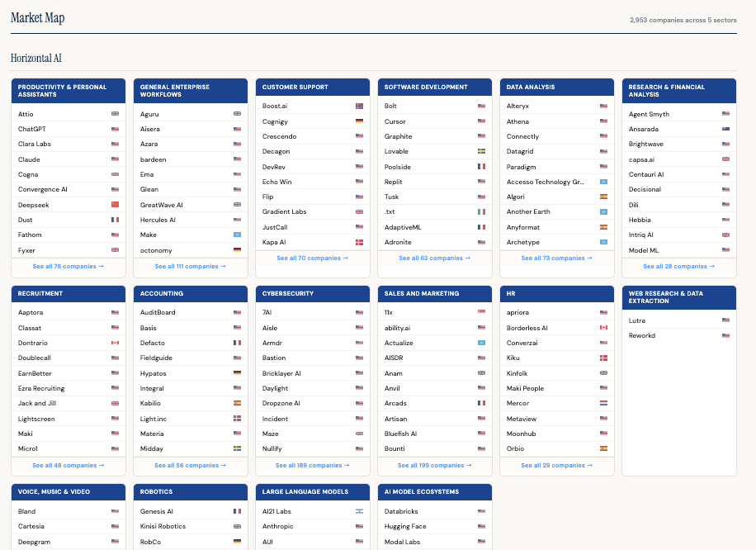See all 28 Research & Financial Analysis companies
This screenshot has height=550, width=756.
pyautogui.click(x=678, y=267)
